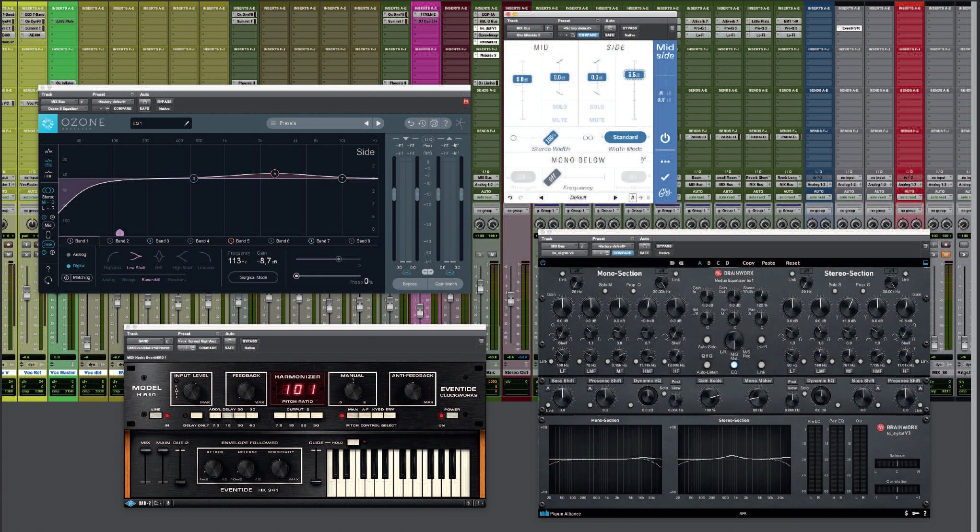Click the Ozone undo arrow icon
Image resolution: width=980 pixels, height=532 pixels.
(411, 123)
